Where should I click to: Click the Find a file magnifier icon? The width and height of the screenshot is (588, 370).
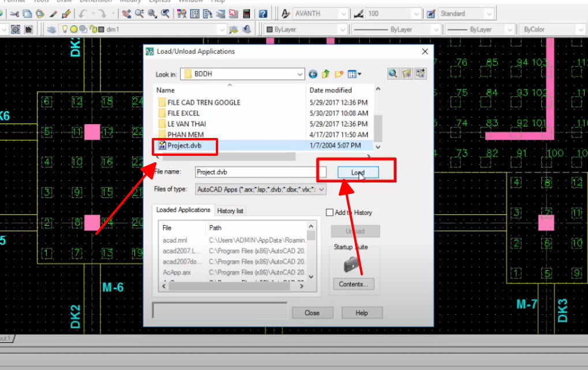[x=392, y=73]
